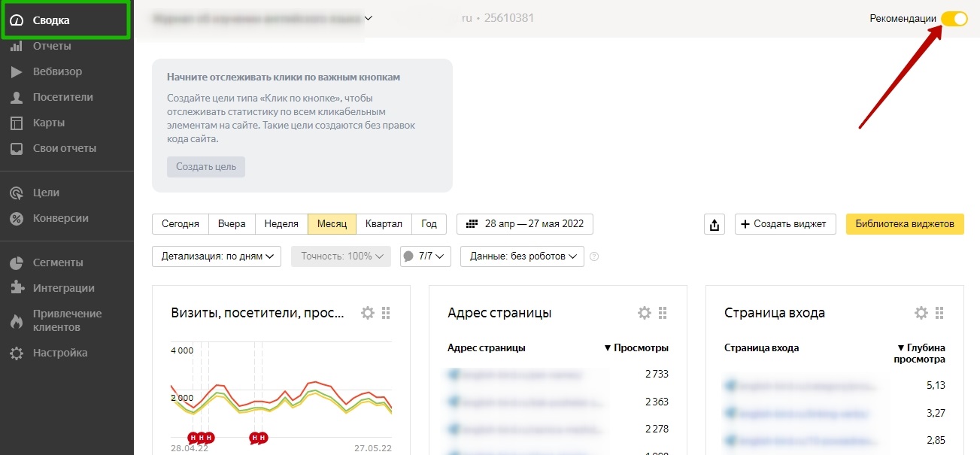Click the Посетители person icon
This screenshot has height=455, width=980.
coord(17,97)
